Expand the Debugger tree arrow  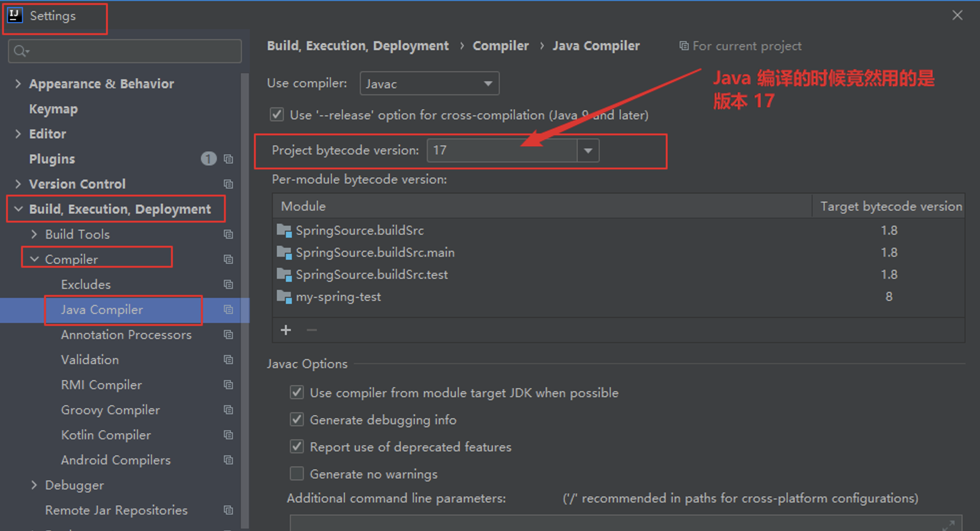coord(34,485)
